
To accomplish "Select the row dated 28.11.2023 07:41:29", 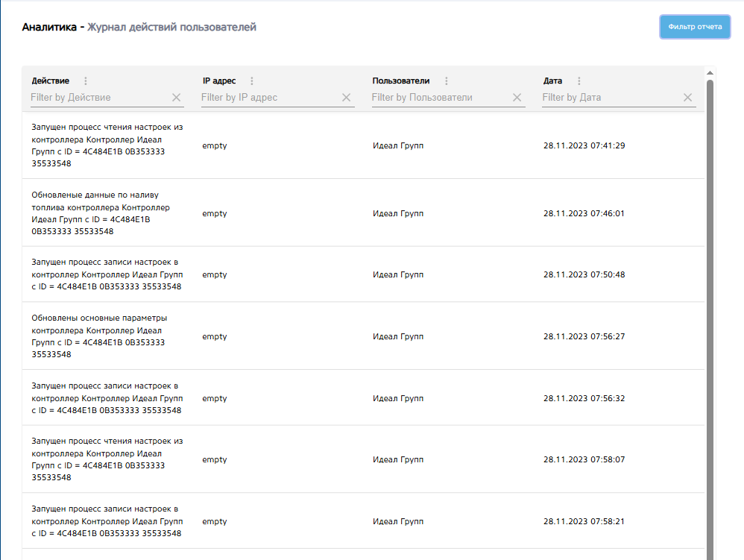I will tap(363, 145).
